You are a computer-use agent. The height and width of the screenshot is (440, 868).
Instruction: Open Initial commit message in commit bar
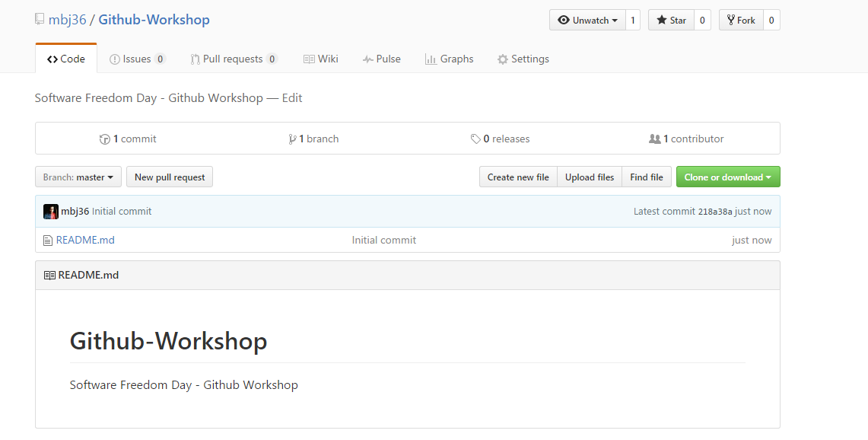coord(122,211)
